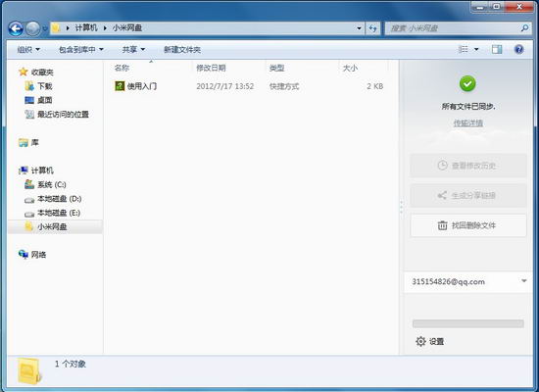Select 库 in the navigation pane
The height and width of the screenshot is (392, 539).
35,142
